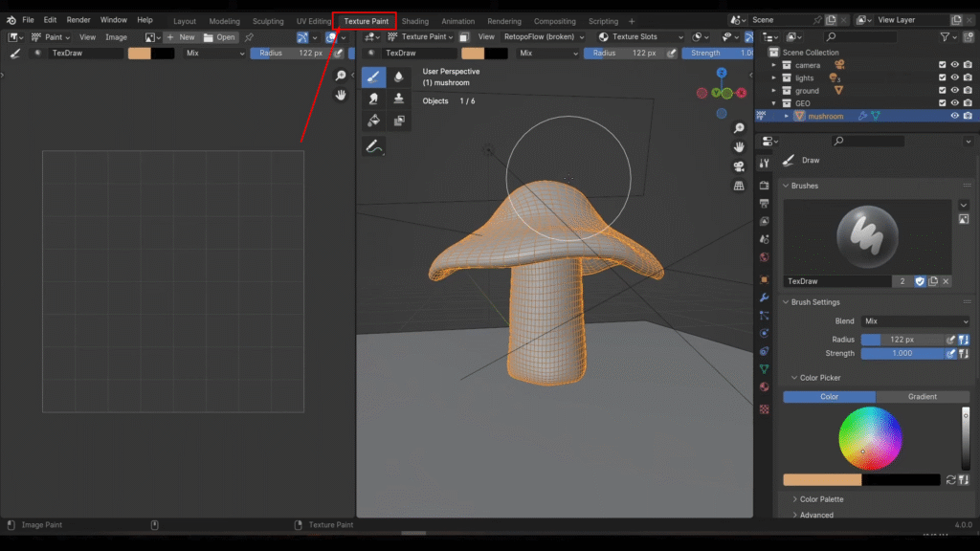Click the new collection icon in the outliner
Image resolution: width=980 pixels, height=551 pixels.
(x=968, y=37)
